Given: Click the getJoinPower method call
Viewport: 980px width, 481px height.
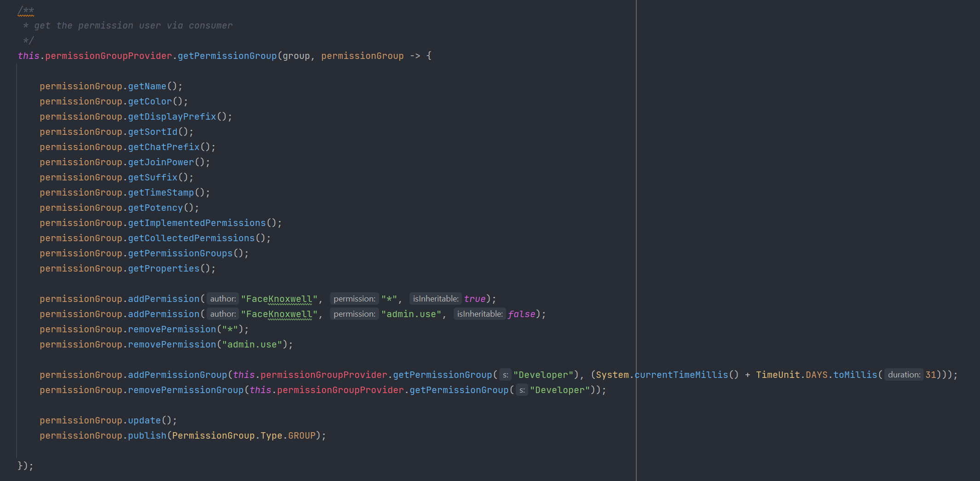Looking at the screenshot, I should click(x=161, y=162).
